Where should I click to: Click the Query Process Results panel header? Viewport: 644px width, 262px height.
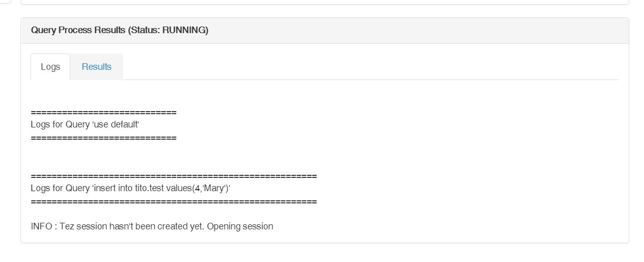(324, 31)
